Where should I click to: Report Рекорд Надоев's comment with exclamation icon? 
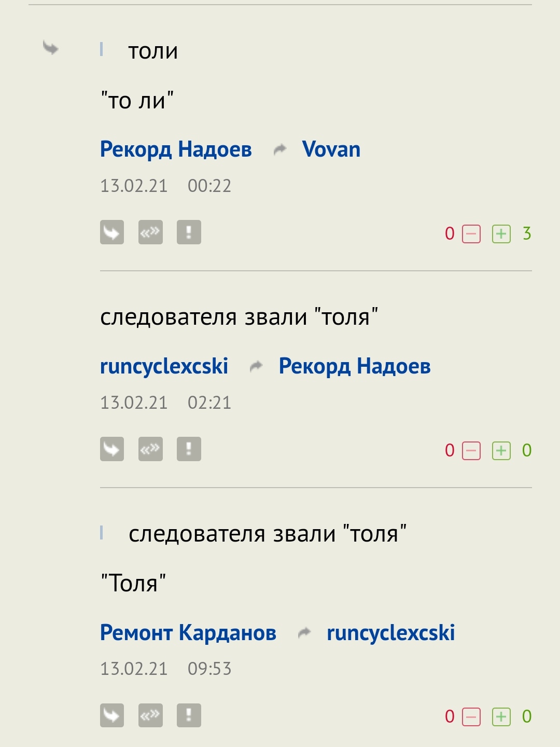[x=189, y=232]
